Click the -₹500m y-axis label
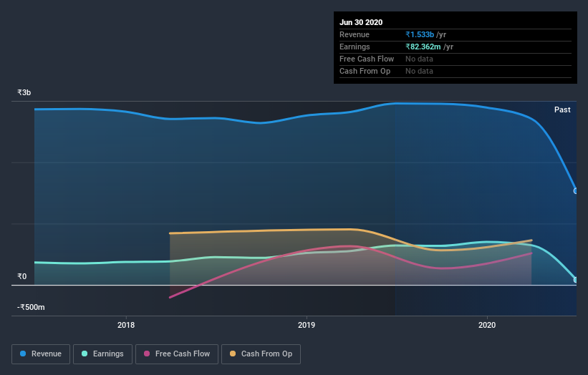The width and height of the screenshot is (588, 375). coord(31,307)
